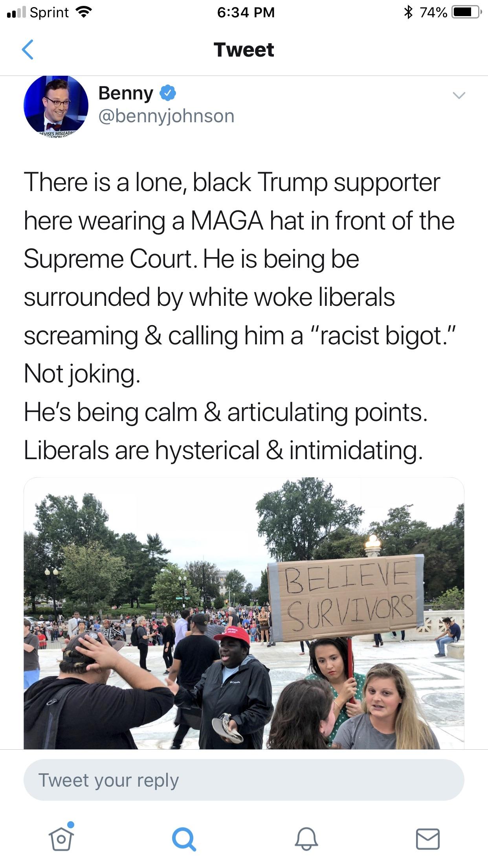Tap the Sprint carrier label
488x868 pixels.
click(x=49, y=13)
